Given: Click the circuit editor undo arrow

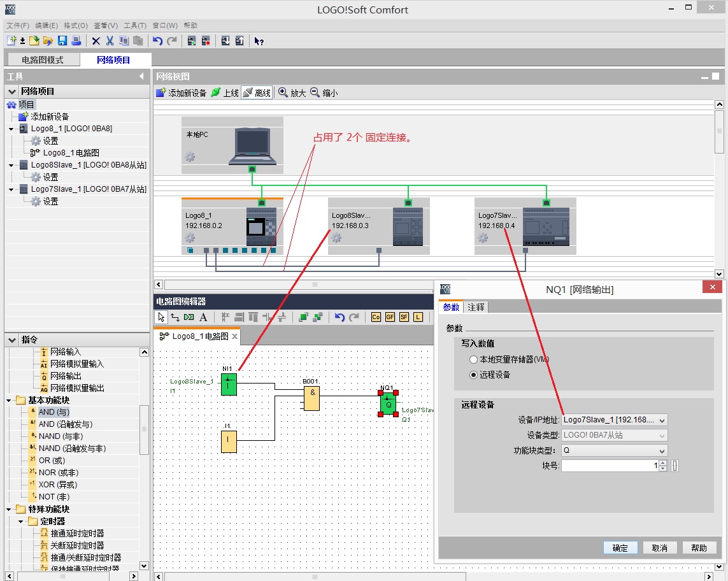Looking at the screenshot, I should click(x=339, y=317).
